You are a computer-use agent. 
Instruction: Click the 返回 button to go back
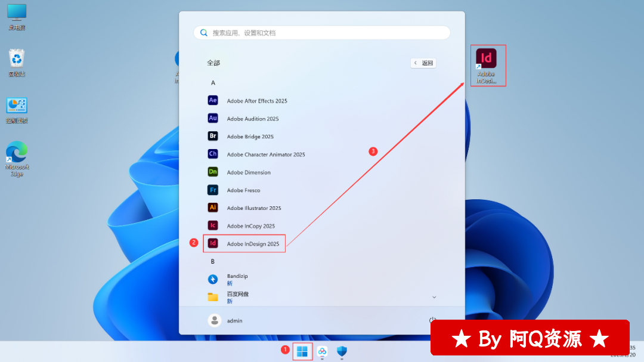click(423, 63)
